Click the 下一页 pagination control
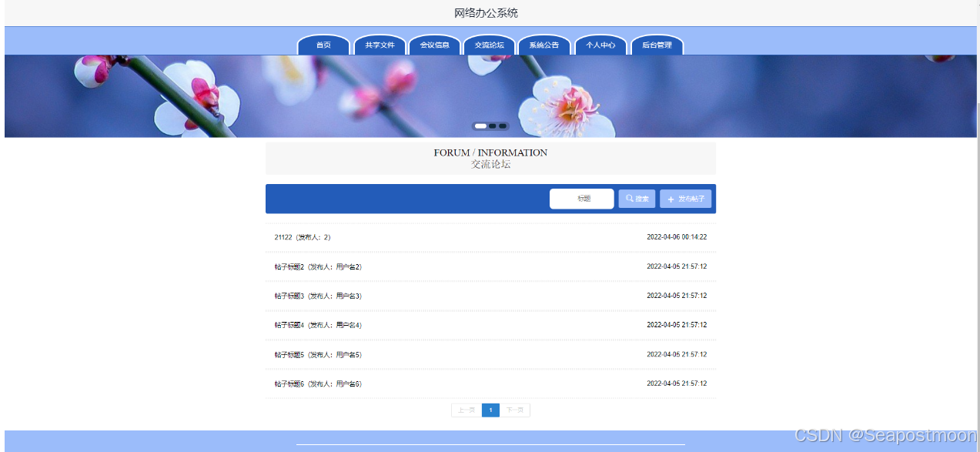 [515, 410]
